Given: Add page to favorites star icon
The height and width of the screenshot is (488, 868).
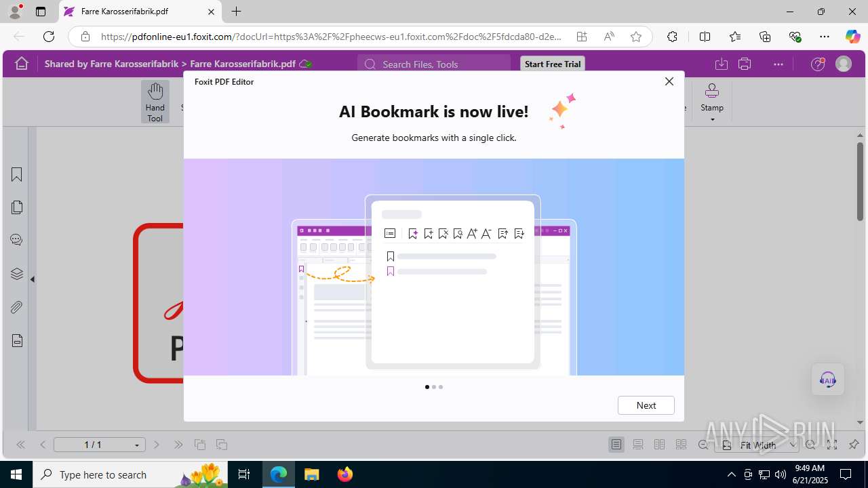Looking at the screenshot, I should [635, 37].
